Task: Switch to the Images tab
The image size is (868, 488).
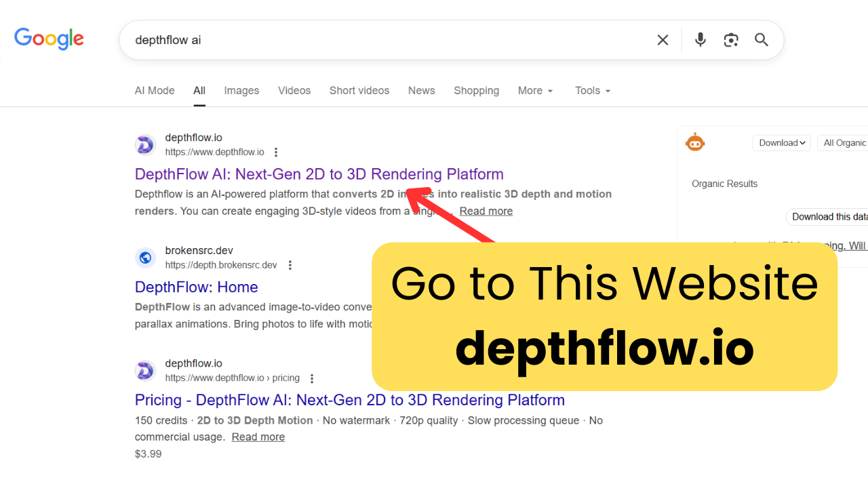Action: (241, 91)
